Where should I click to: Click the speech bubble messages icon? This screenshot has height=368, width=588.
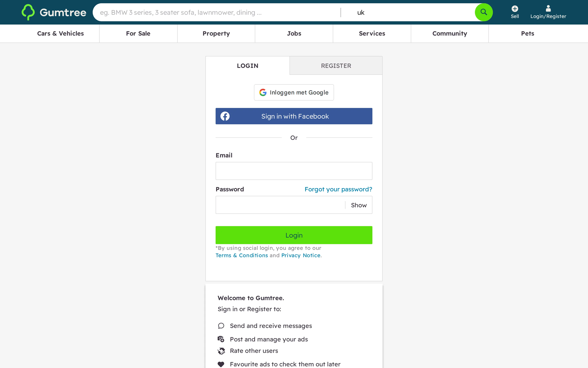tap(221, 326)
